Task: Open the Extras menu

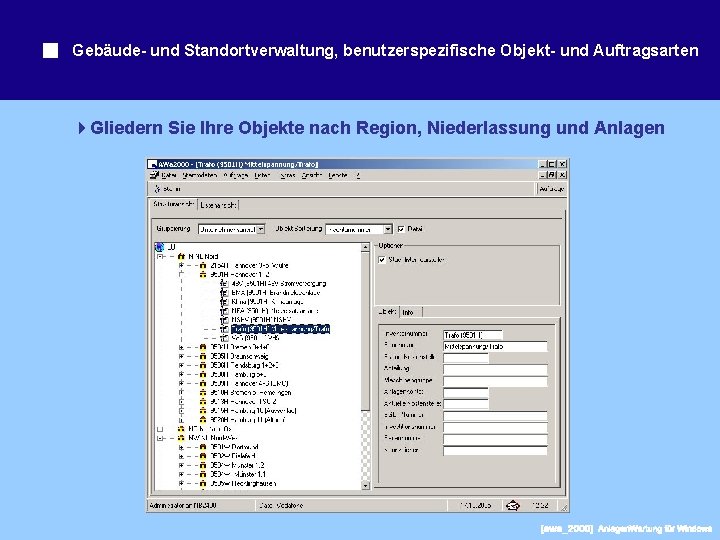Action: point(287,175)
